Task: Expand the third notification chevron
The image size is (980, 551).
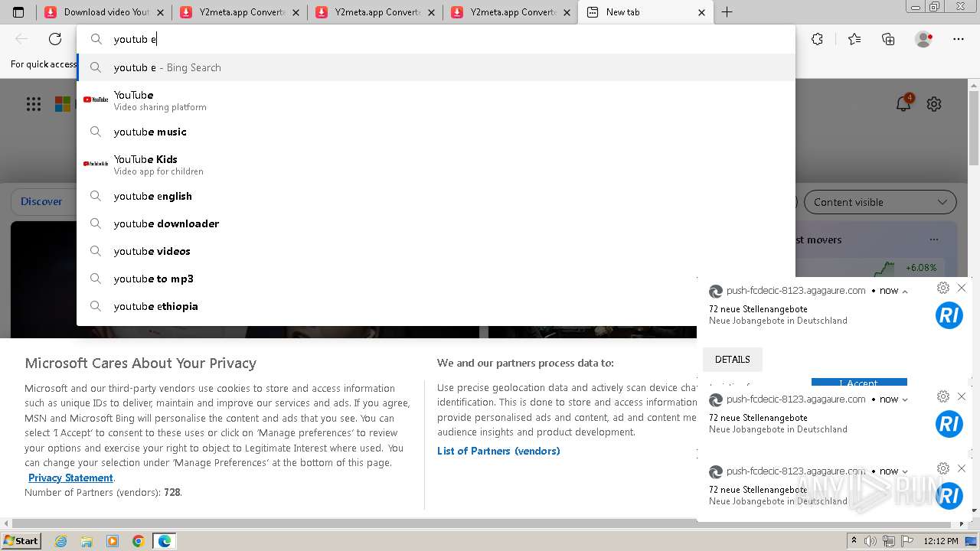Action: 905,472
